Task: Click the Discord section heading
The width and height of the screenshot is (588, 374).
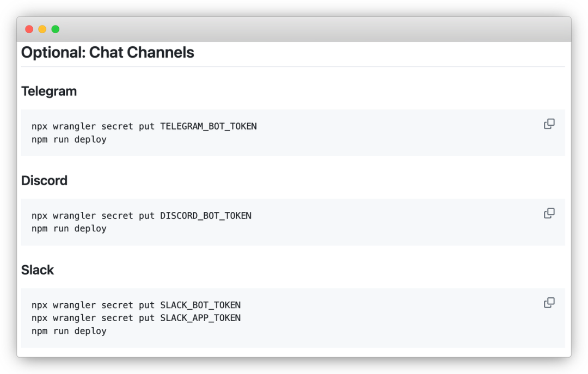Action: [44, 181]
